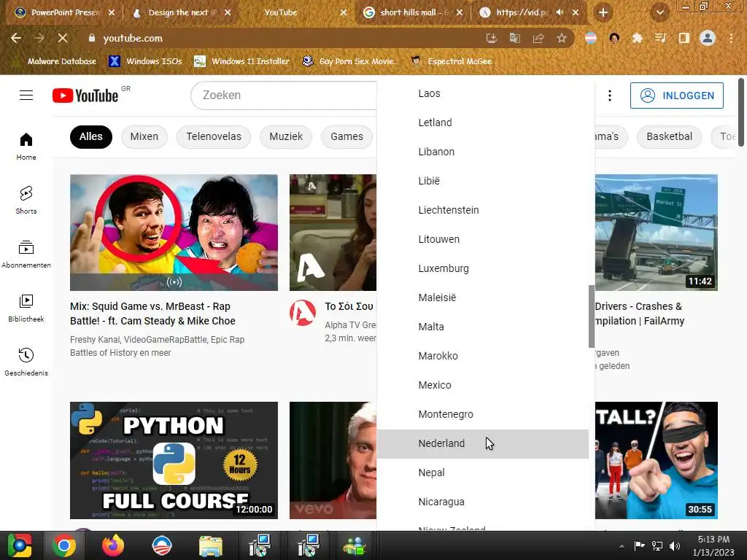Open the tab search dropdown arrow
Viewport: 747px width, 560px height.
[x=659, y=12]
